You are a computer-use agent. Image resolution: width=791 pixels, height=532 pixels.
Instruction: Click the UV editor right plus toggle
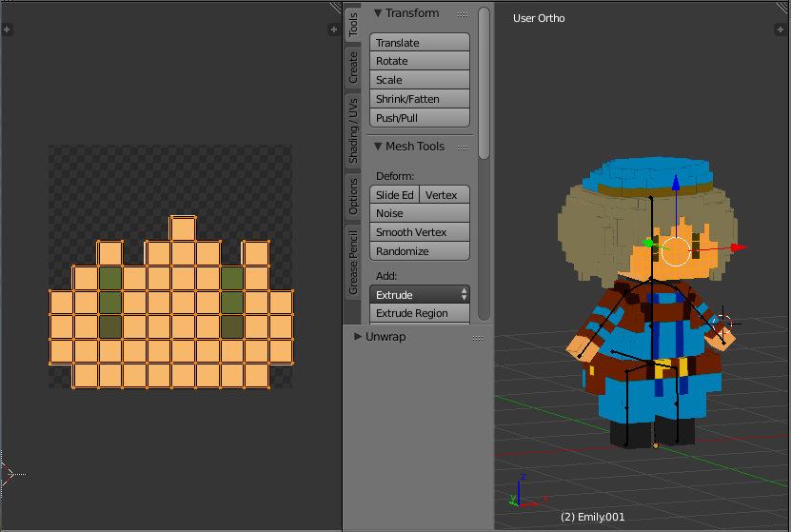[x=333, y=30]
